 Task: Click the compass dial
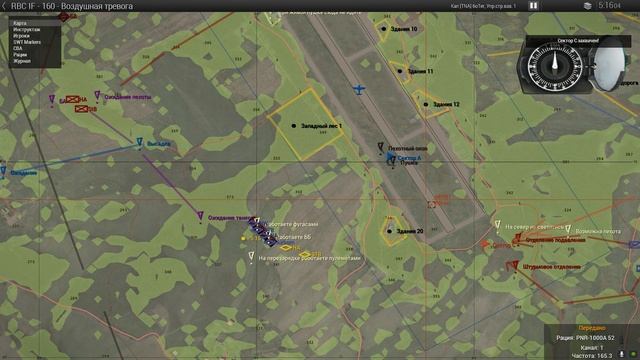pyautogui.click(x=554, y=67)
